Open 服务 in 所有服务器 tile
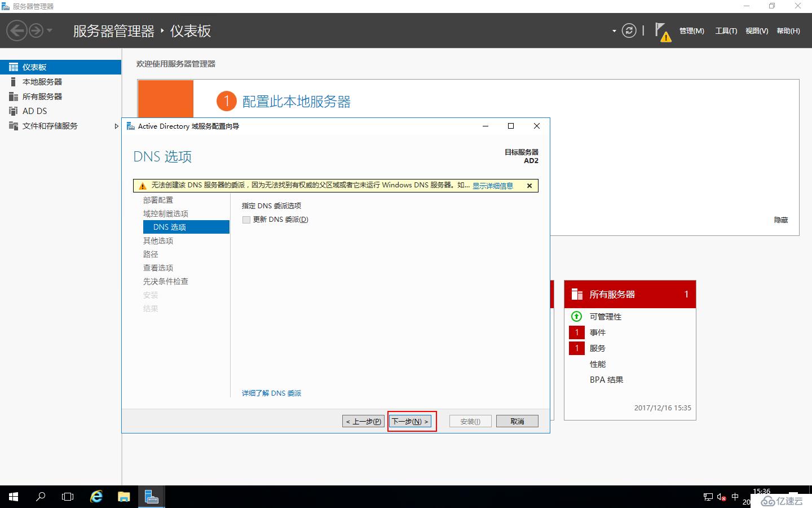 pyautogui.click(x=598, y=349)
